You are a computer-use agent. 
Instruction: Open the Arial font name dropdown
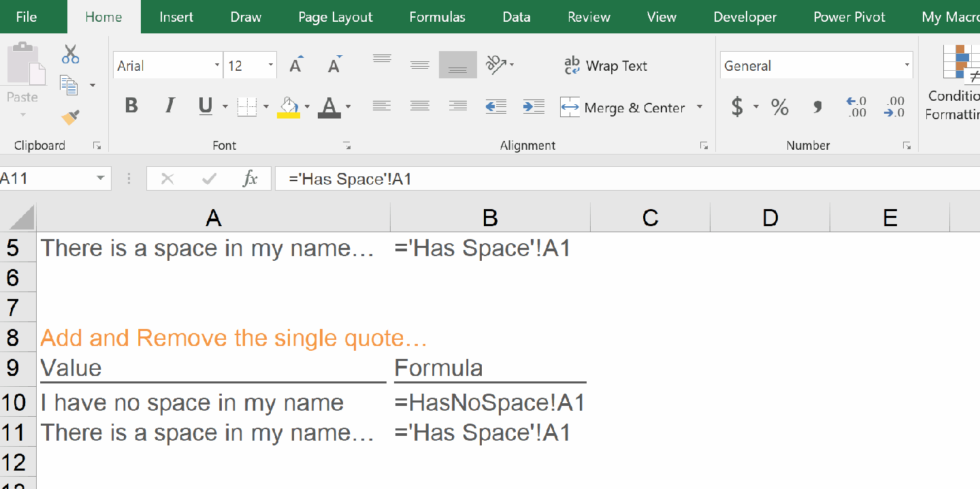click(216, 65)
